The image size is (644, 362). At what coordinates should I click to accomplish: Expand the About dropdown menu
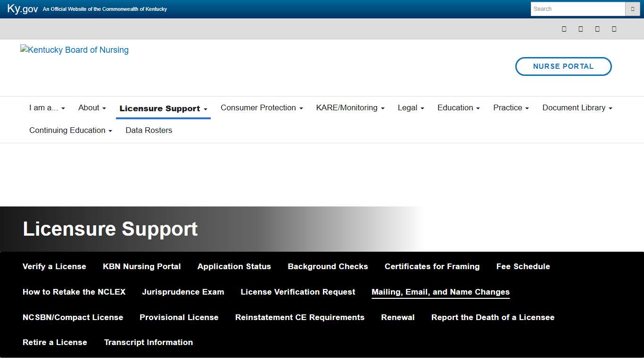92,108
